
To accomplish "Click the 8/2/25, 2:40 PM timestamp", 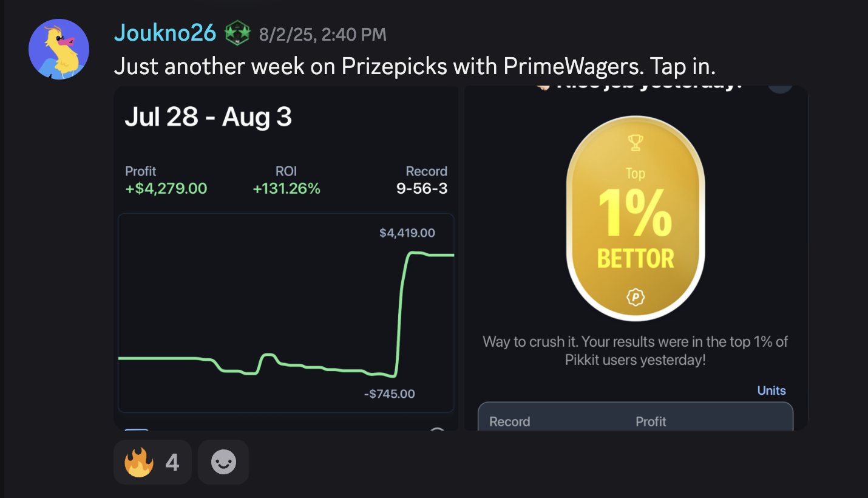I will point(322,35).
